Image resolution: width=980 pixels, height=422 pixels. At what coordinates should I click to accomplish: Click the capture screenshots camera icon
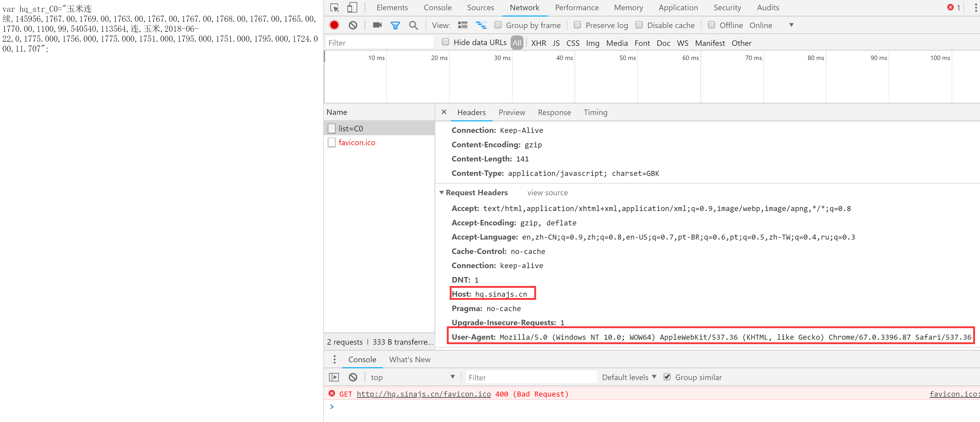[x=377, y=25]
